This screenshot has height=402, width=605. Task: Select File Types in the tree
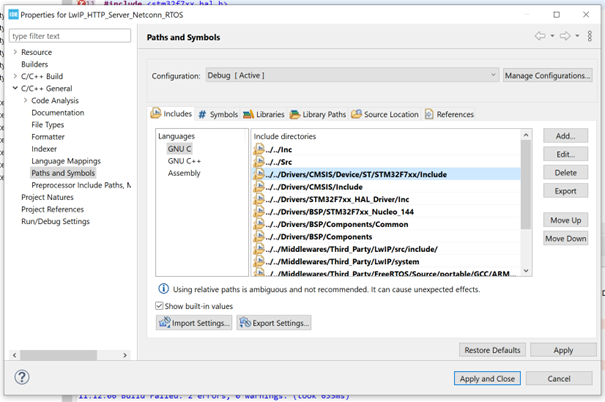pyautogui.click(x=47, y=124)
